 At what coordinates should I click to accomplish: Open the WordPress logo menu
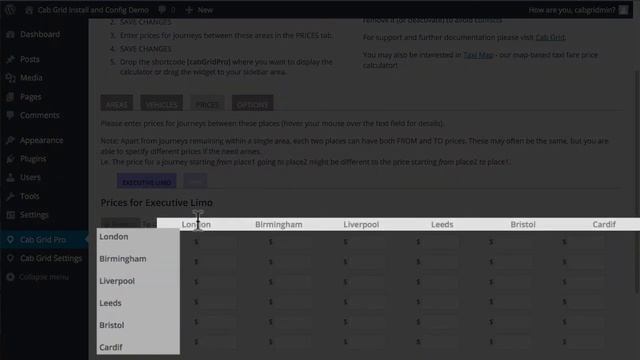click(x=10, y=10)
